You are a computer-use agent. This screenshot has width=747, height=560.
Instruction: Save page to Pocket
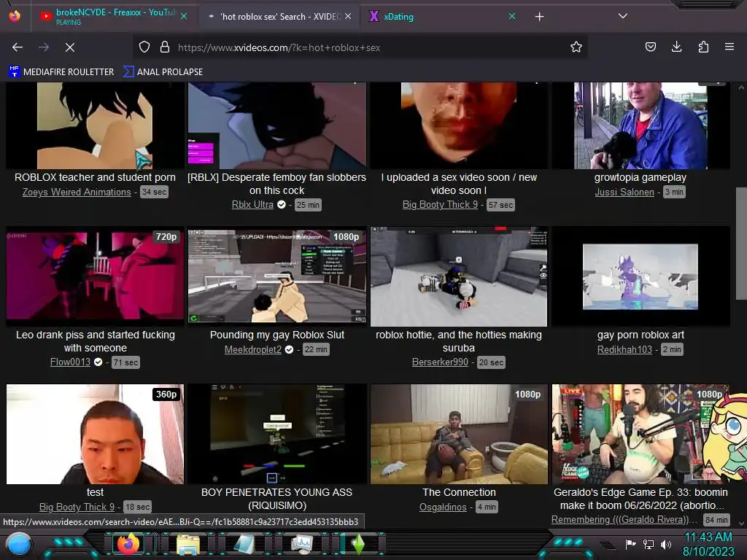coord(650,47)
